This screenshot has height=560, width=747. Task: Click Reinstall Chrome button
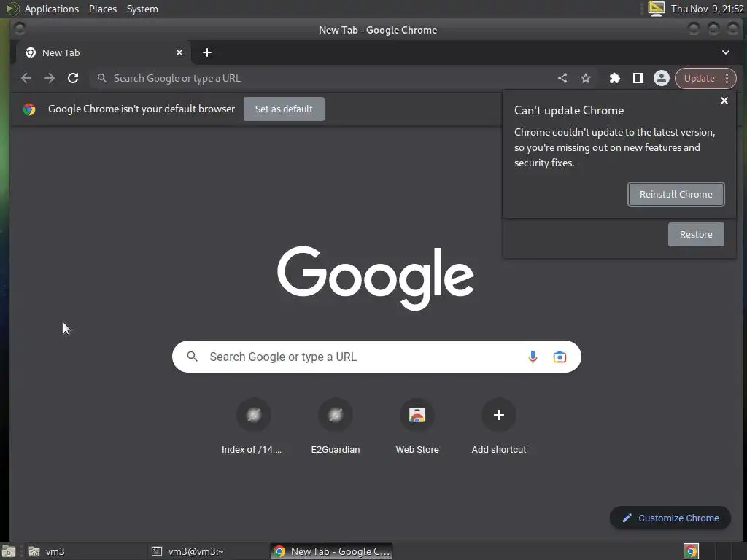676,194
